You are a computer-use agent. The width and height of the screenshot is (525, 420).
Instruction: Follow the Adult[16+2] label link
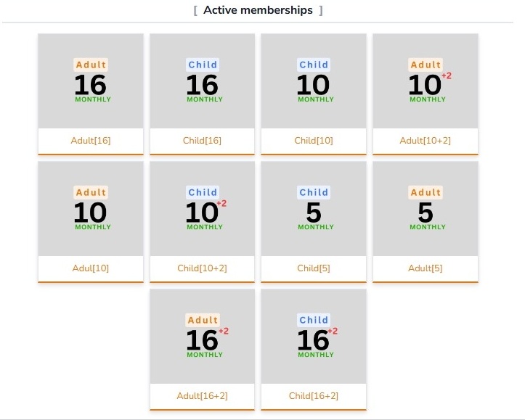[x=203, y=395]
